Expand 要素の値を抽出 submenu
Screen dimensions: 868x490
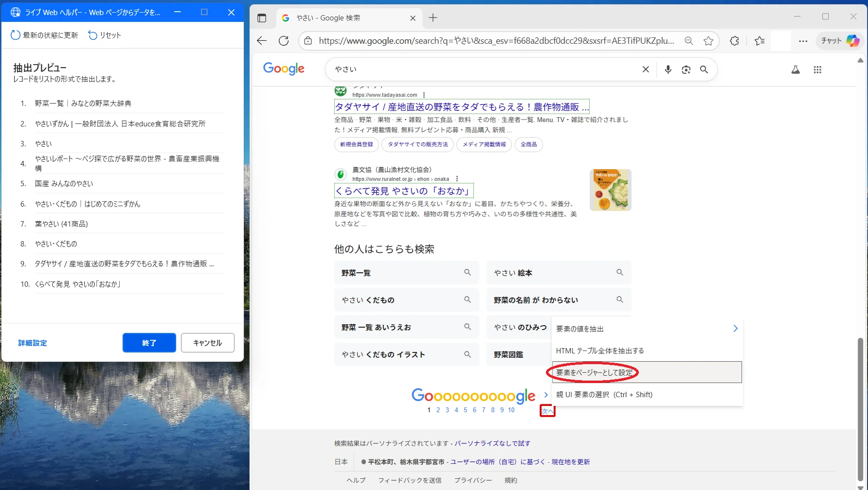click(x=647, y=329)
